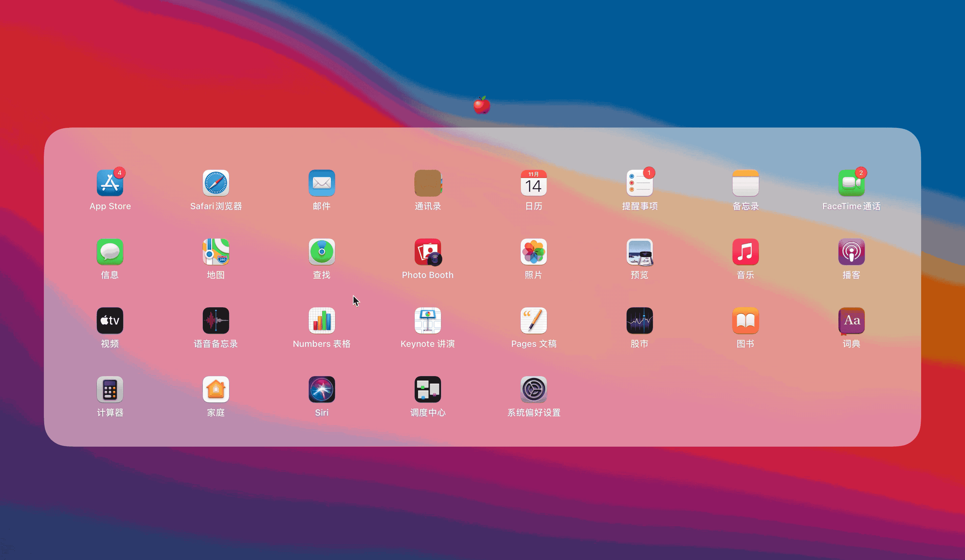
Task: Open the 股市 (Stocks) app
Action: (639, 320)
